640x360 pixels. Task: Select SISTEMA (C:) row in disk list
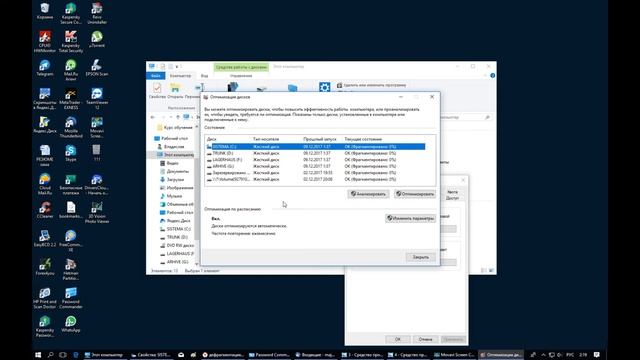(315, 147)
